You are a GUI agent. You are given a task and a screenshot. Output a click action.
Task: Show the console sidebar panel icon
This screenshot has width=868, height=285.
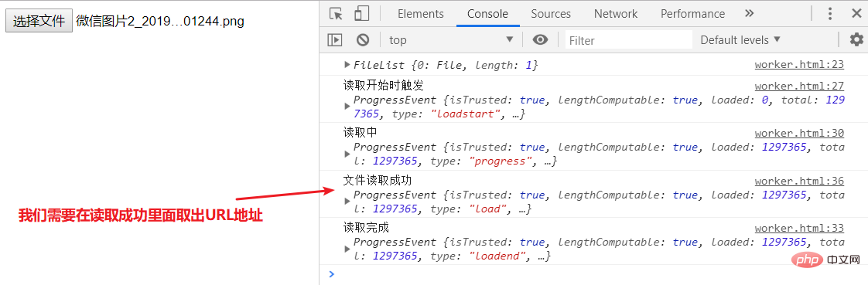click(335, 39)
